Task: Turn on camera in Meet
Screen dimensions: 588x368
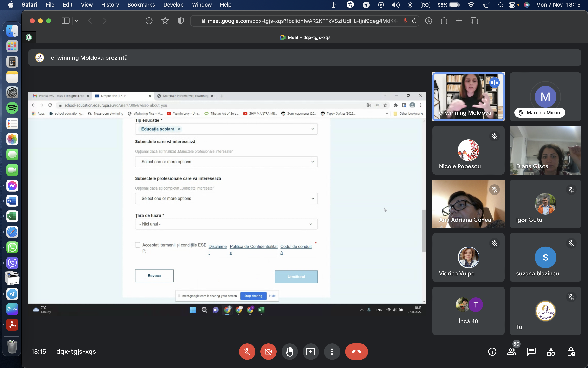Action: 268,351
